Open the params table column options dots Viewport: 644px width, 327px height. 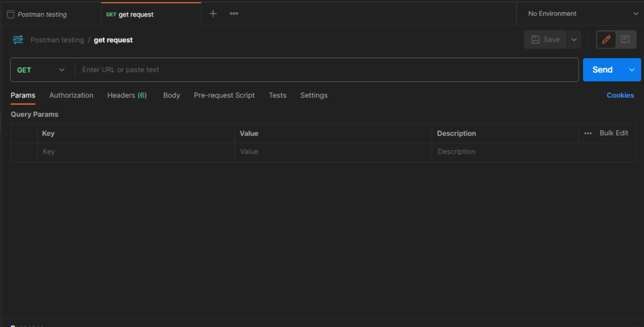[588, 133]
